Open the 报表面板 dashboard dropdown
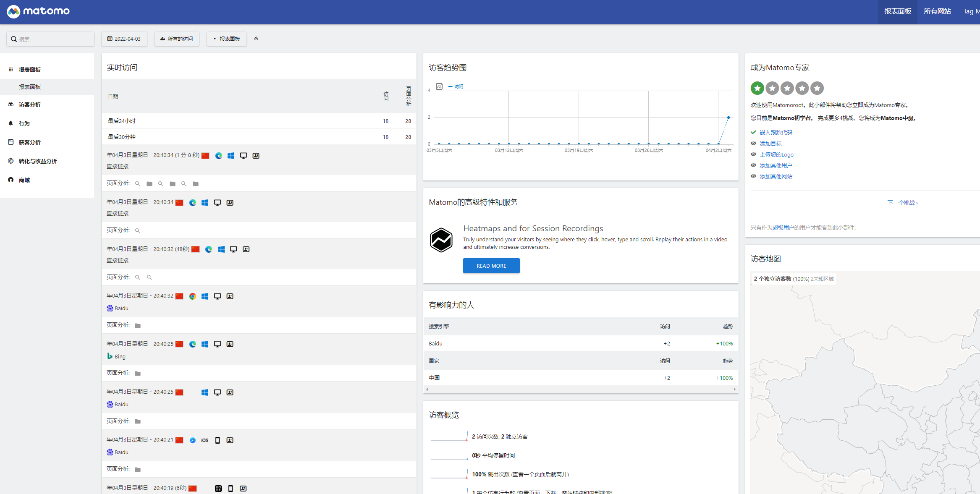This screenshot has height=494, width=980. [x=227, y=39]
